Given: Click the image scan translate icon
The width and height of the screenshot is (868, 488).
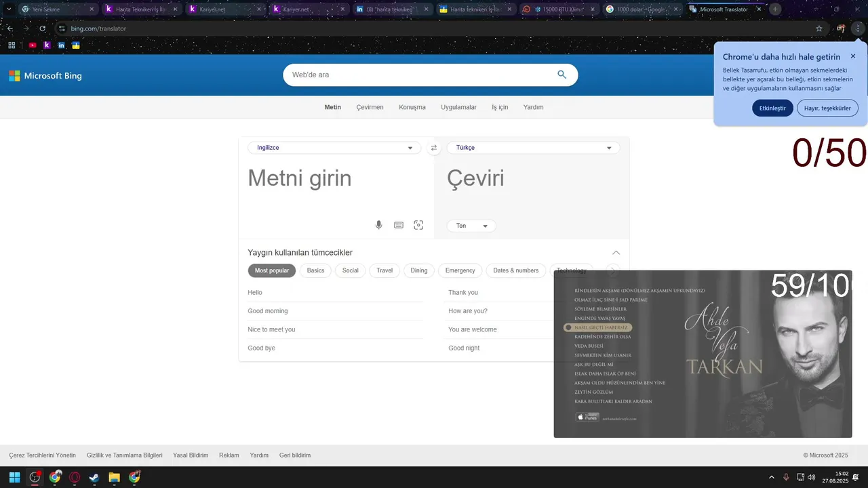Looking at the screenshot, I should pos(418,225).
